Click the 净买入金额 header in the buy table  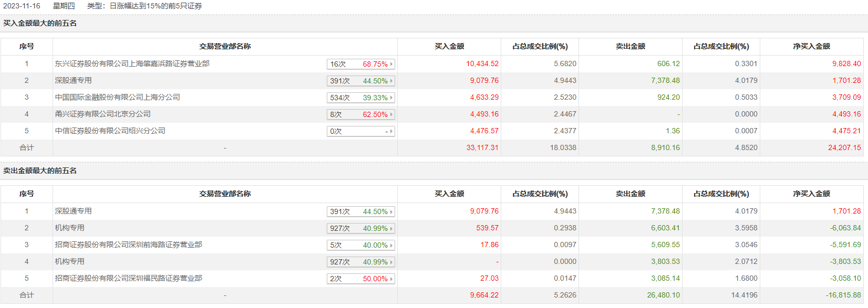coord(811,46)
